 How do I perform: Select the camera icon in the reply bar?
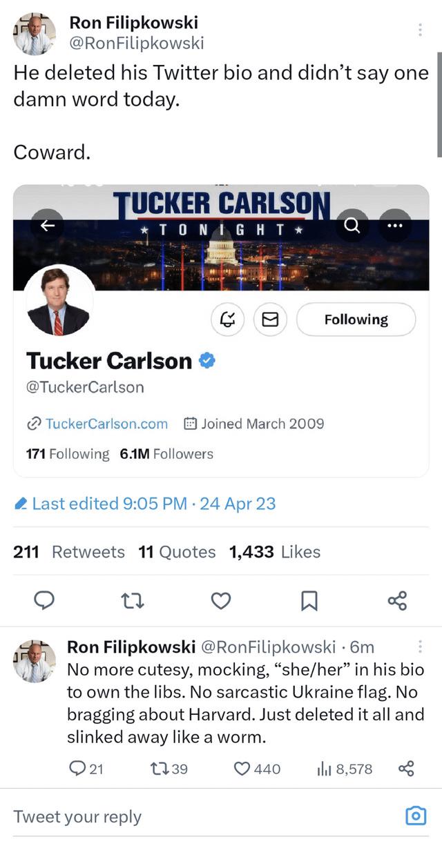tap(415, 816)
